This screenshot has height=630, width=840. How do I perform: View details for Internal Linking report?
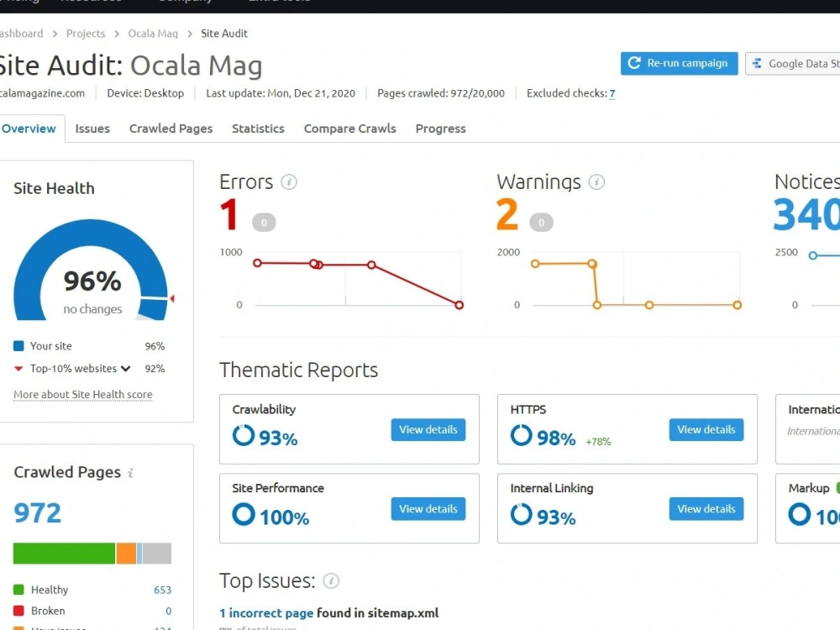point(706,509)
